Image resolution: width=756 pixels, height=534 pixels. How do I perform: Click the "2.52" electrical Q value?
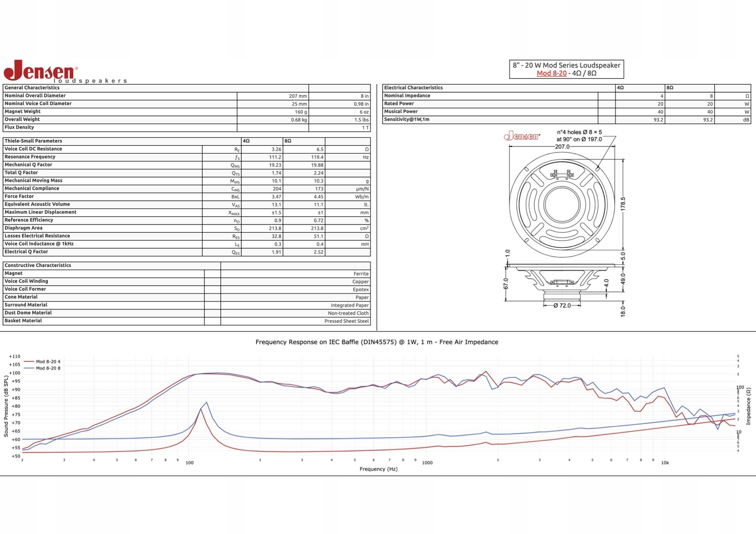point(319,252)
